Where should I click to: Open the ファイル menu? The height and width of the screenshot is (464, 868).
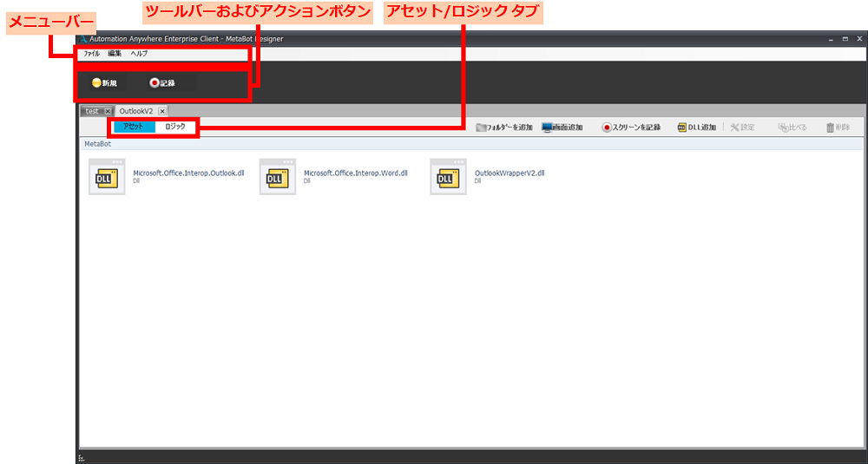pyautogui.click(x=91, y=54)
